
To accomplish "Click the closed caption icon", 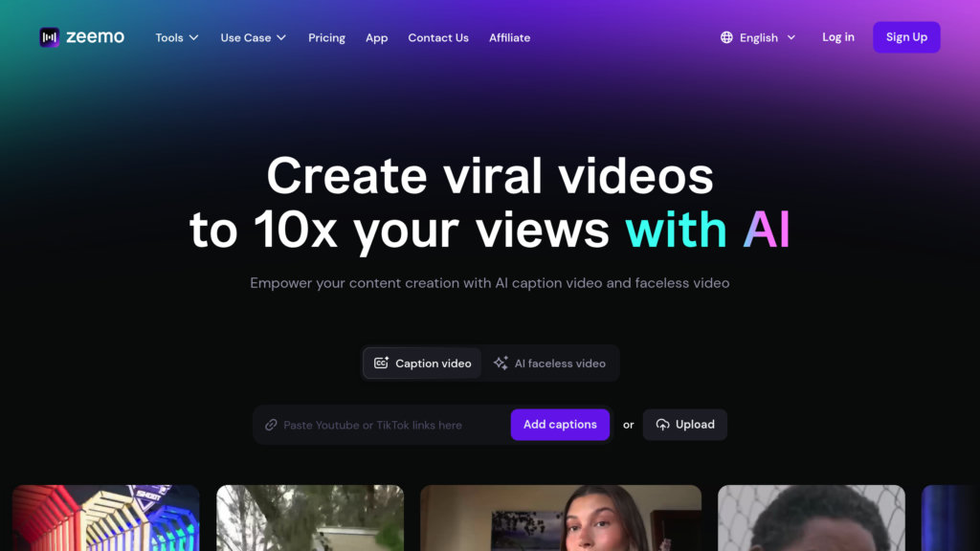I will coord(381,363).
